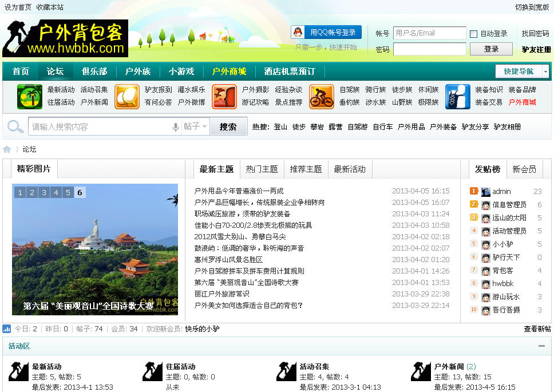Click the temple slideshow picture
The height and width of the screenshot is (392, 554).
[x=95, y=250]
